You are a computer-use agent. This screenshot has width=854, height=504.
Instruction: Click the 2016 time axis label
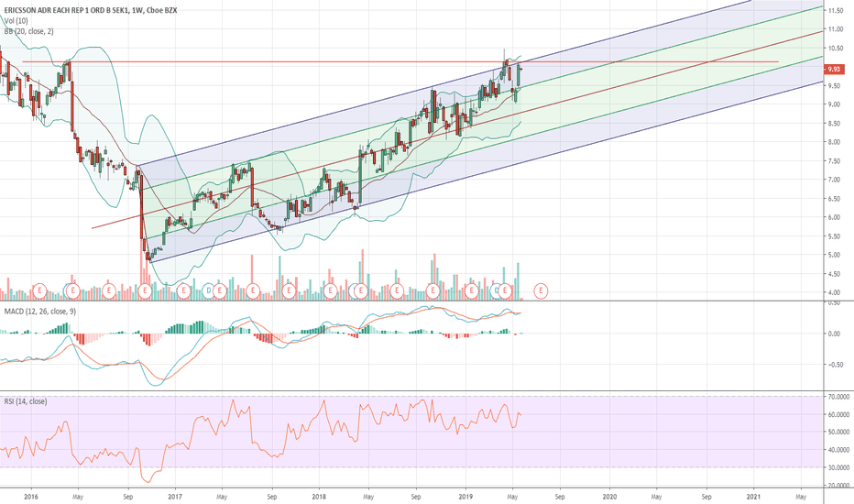point(31,497)
